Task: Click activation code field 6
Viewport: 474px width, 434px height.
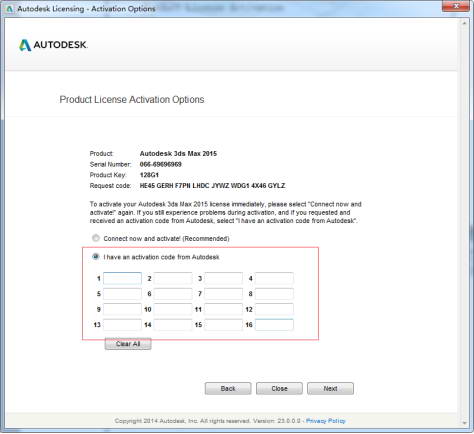Action: coord(173,294)
